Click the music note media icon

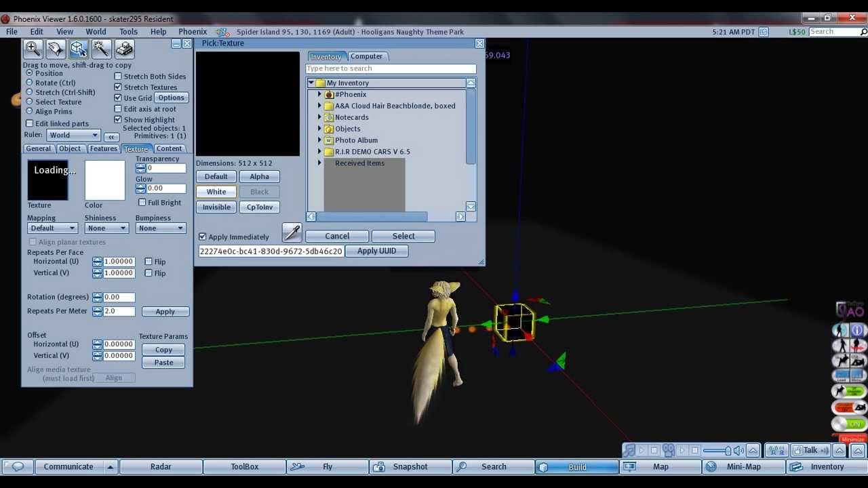coord(629,450)
